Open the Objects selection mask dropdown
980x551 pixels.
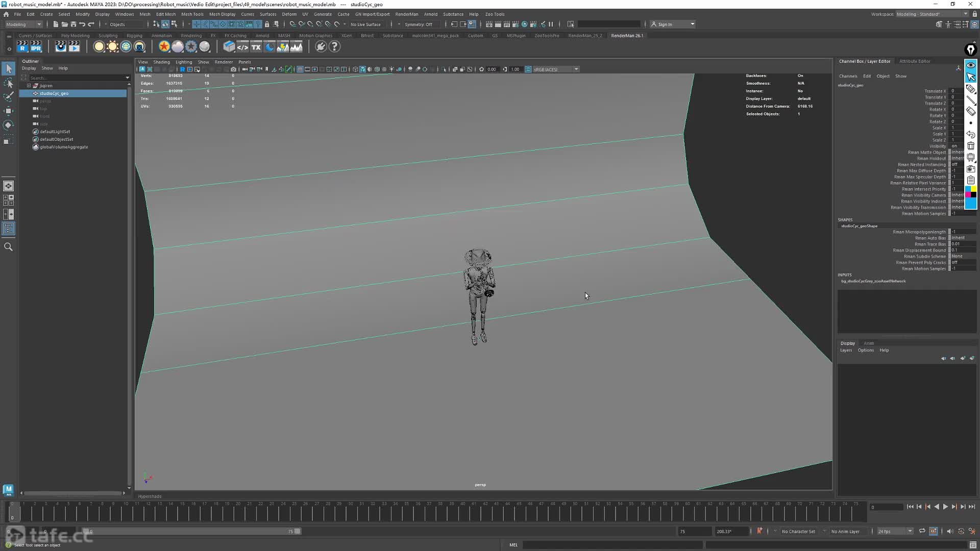[x=127, y=24]
